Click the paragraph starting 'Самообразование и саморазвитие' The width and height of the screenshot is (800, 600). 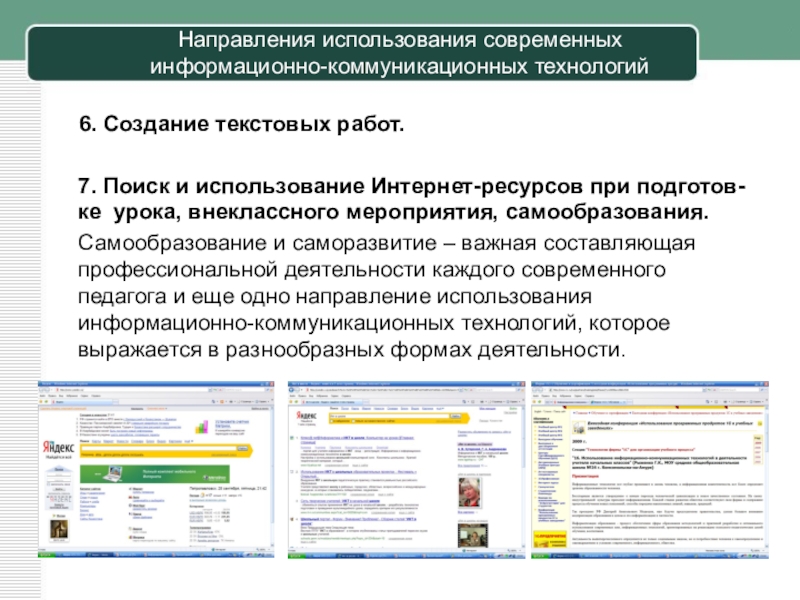coord(387,296)
